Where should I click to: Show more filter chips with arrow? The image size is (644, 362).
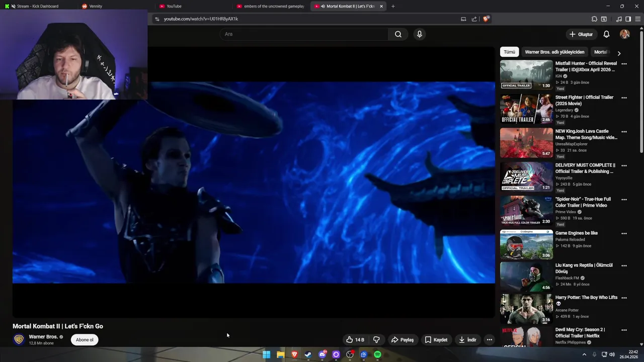click(x=619, y=53)
